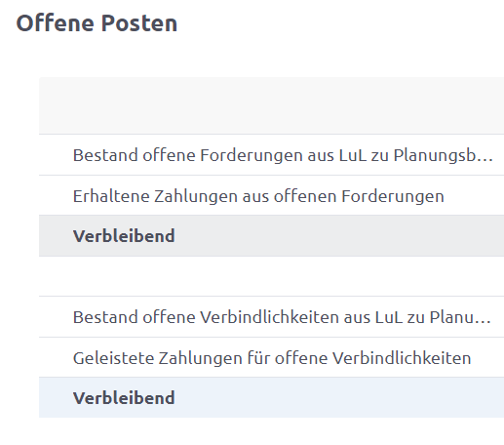Screen dimensions: 504x445
Task: Click the truncation ellipsis after Planungsb
Action: coord(486,159)
